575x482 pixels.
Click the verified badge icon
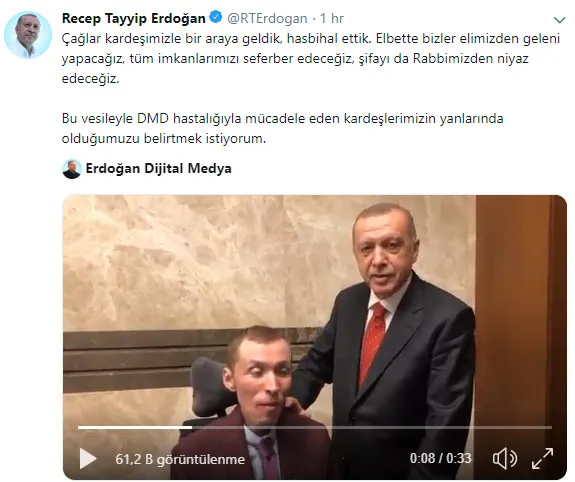[x=215, y=17]
